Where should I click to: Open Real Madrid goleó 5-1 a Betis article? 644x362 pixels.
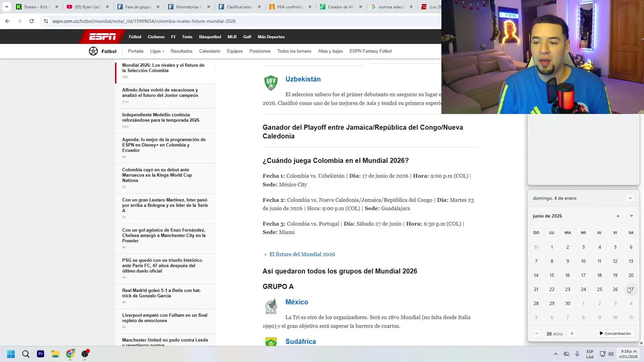pos(162,293)
